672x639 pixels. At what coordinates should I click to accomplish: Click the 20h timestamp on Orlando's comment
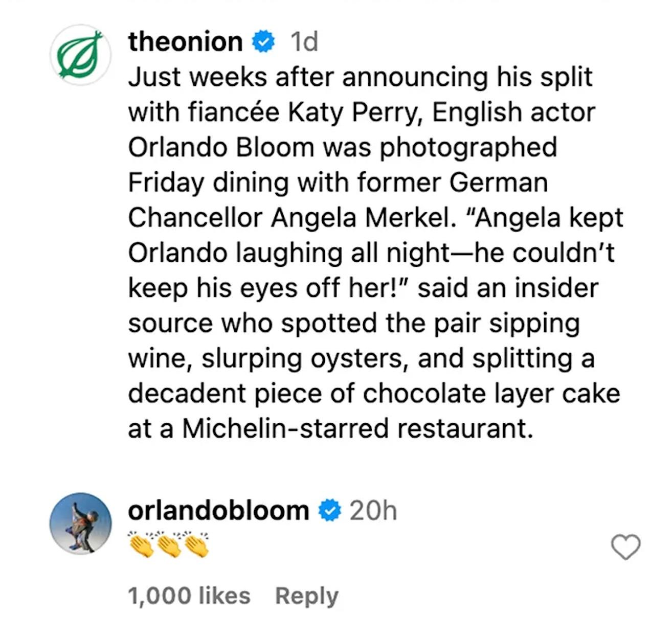[x=374, y=509]
